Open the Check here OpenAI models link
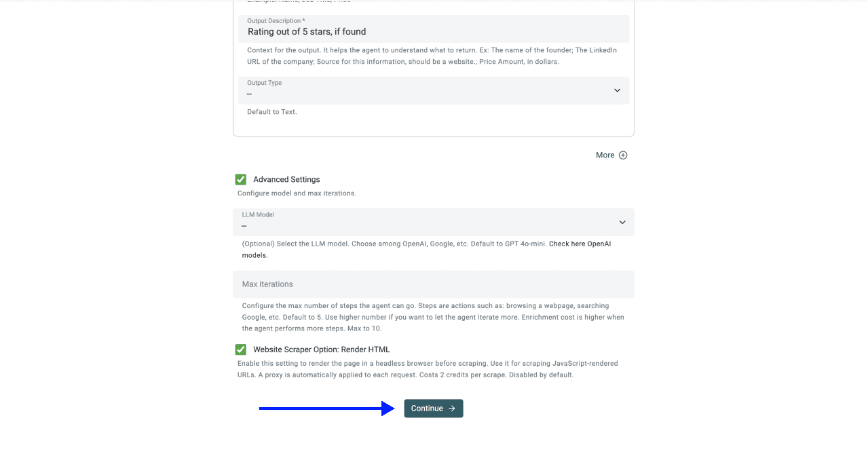This screenshot has width=868, height=475. [579, 243]
